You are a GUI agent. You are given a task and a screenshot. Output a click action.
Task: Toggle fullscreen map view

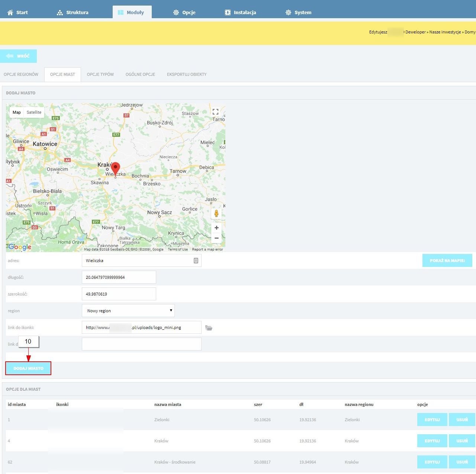(x=215, y=112)
